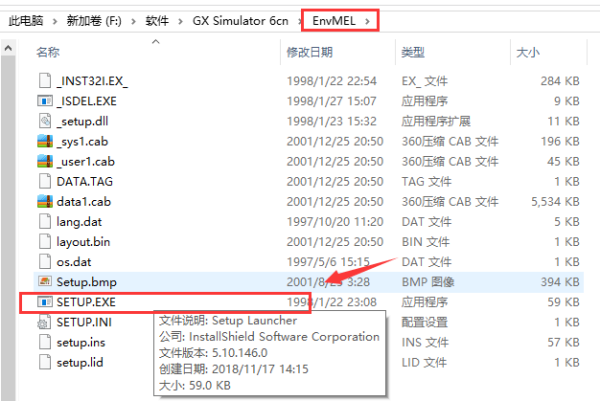This screenshot has height=401, width=600.
Task: Click the data1.cab archive icon
Action: pyautogui.click(x=45, y=201)
